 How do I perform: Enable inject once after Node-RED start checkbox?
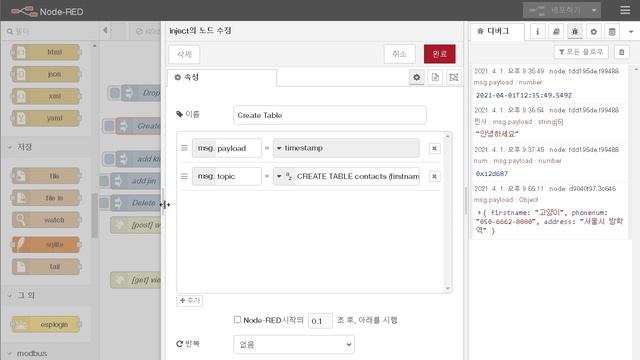[237, 320]
